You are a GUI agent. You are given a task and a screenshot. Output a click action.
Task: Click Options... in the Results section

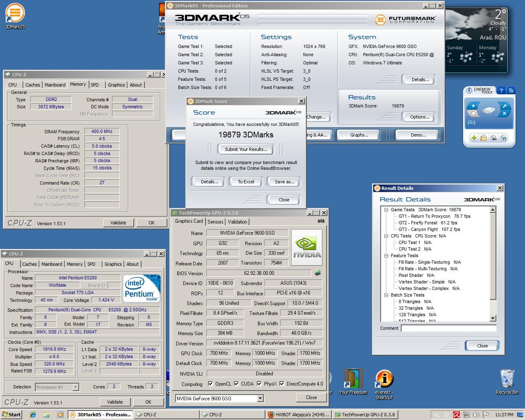420,117
